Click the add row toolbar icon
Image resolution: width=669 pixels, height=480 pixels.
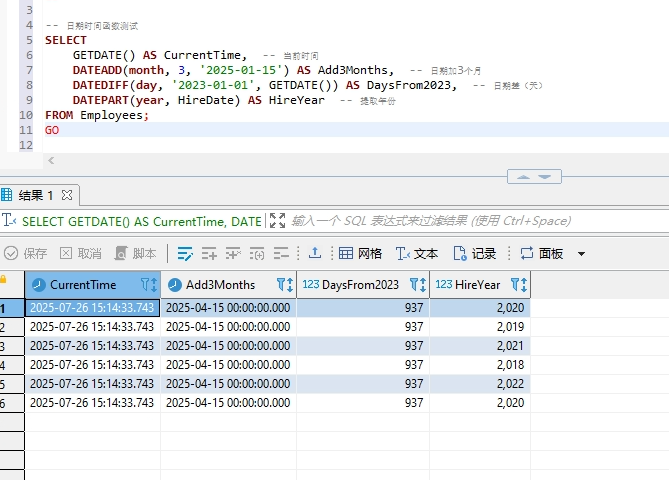pyautogui.click(x=209, y=254)
